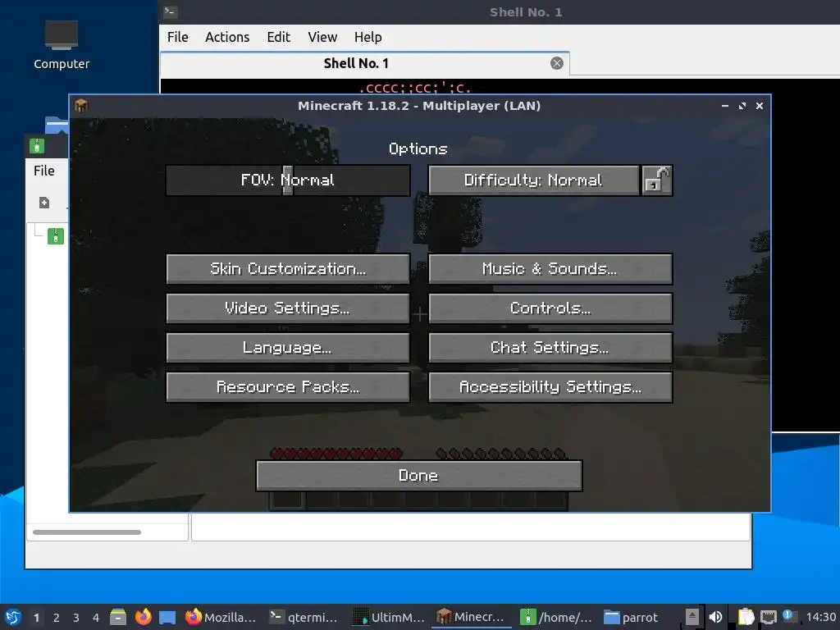
Task: Open Music & Sounds settings
Action: (550, 268)
